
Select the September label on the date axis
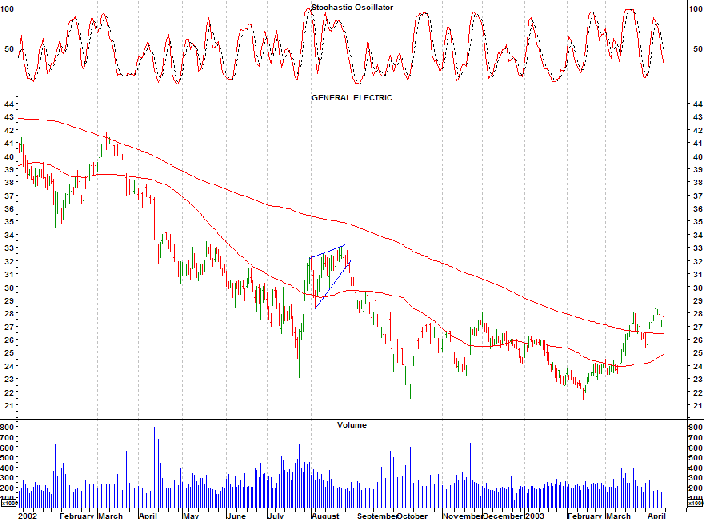coord(377,516)
